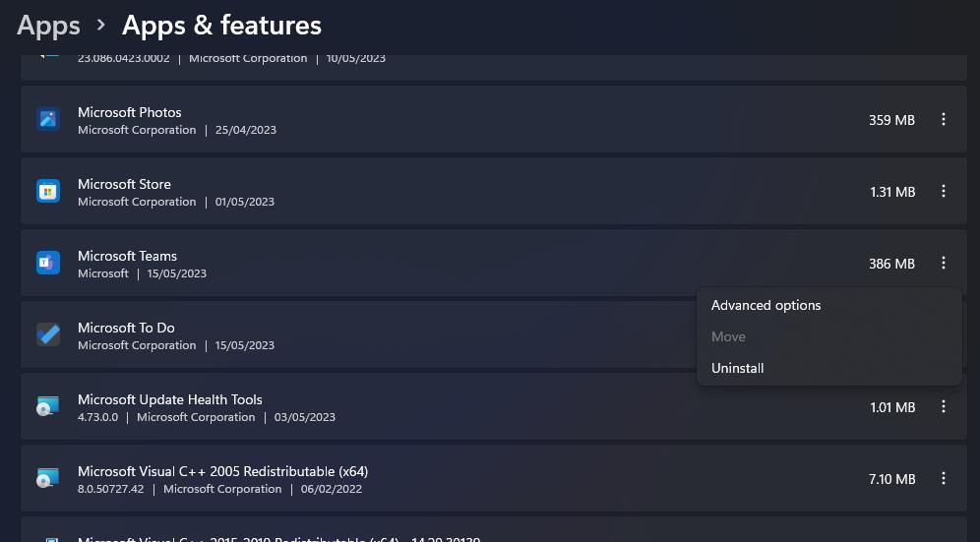Open three-dot menu for Microsoft Teams

pyautogui.click(x=944, y=264)
